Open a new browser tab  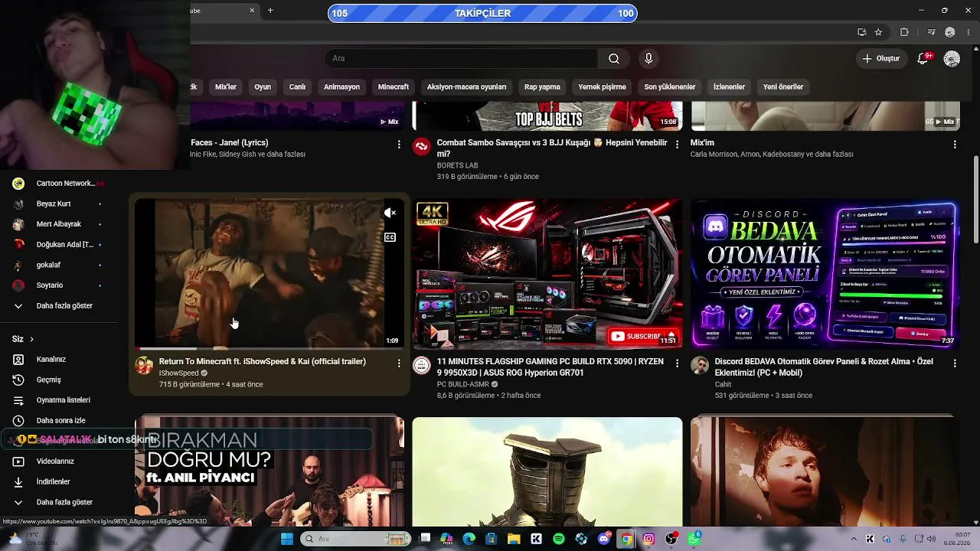(x=270, y=11)
